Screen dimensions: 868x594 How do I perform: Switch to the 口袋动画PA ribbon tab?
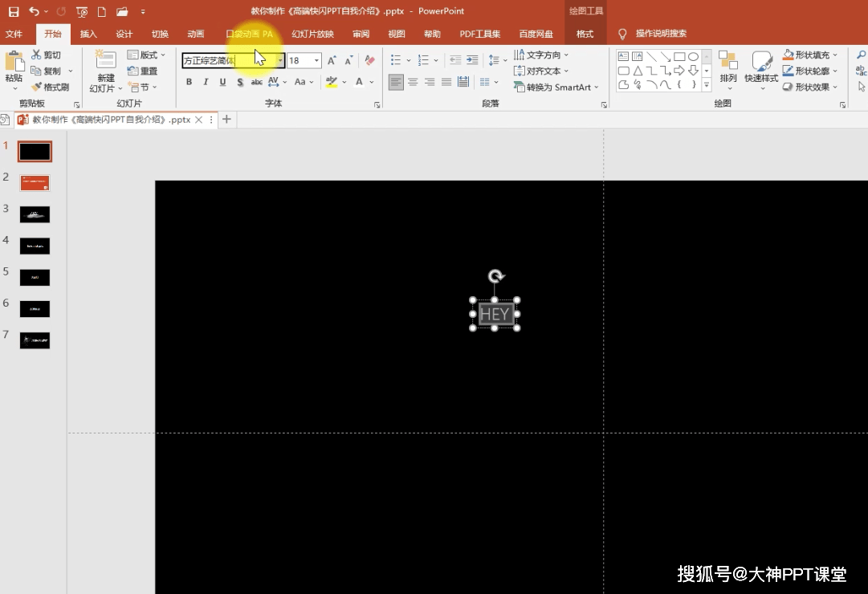(x=249, y=34)
